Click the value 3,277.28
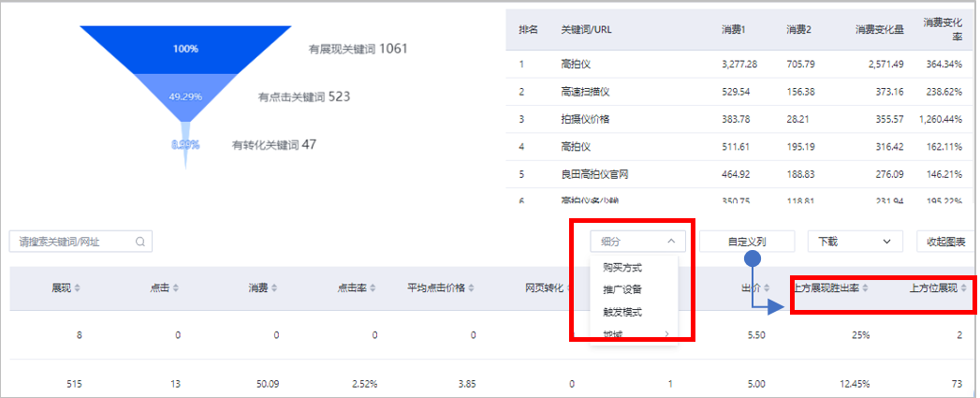 [739, 64]
